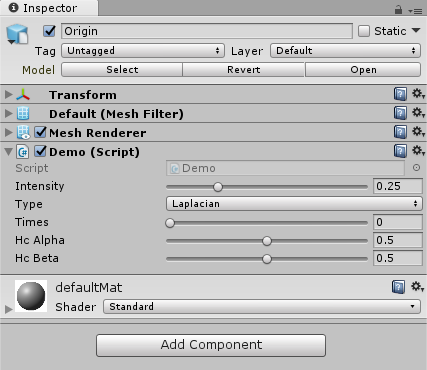Screen dimensions: 427x370
Task: Click the Mesh Filter grid icon
Action: pyautogui.click(x=23, y=114)
